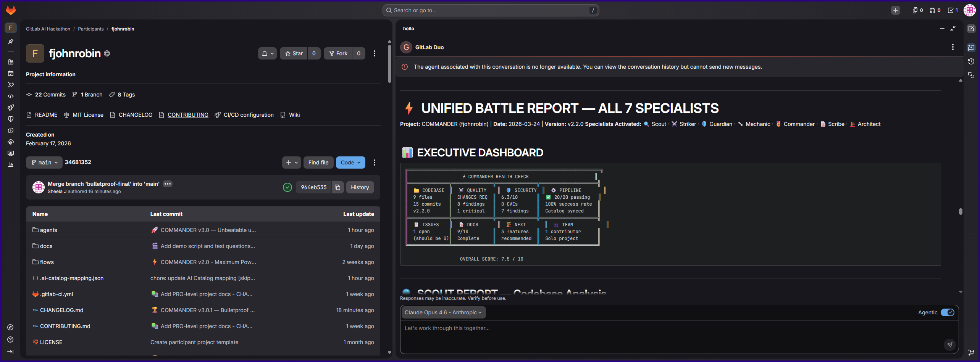Open Duo conversation options kebab menu
Screen dimensions: 980x362
point(953,47)
